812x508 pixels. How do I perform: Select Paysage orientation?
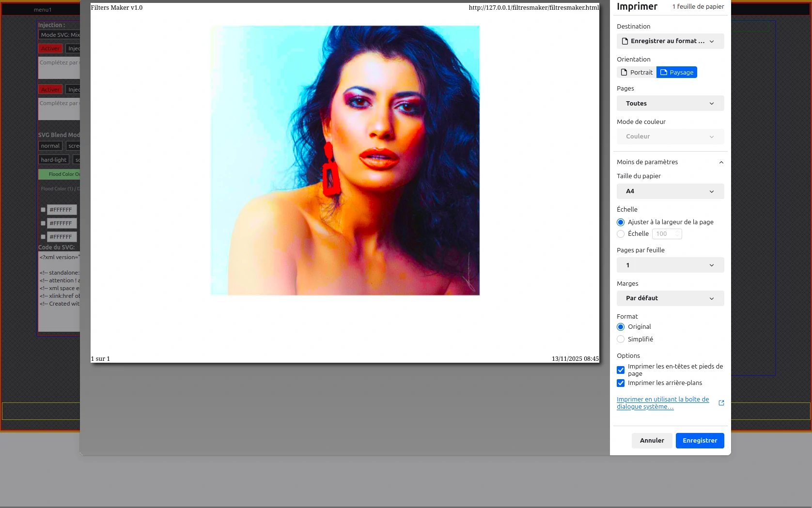coord(677,72)
